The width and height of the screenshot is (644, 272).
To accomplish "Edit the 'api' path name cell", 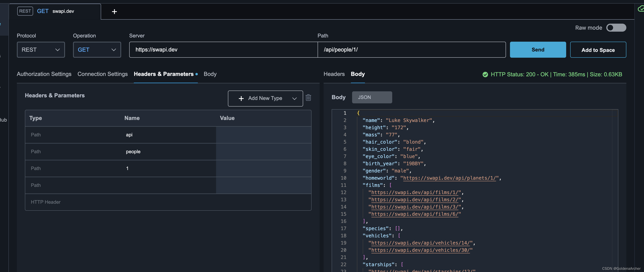I will 168,135.
